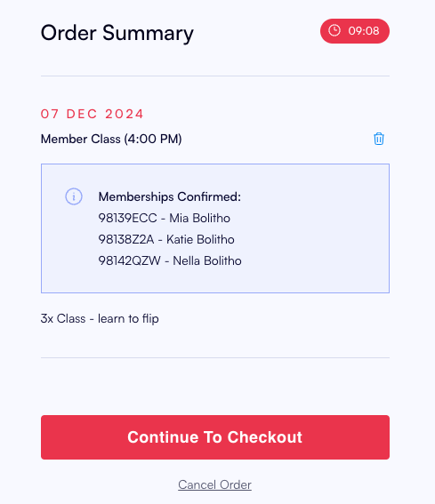Viewport: 435px width, 504px height.
Task: Click the Memberships Confirmed heading
Action: pyautogui.click(x=170, y=196)
